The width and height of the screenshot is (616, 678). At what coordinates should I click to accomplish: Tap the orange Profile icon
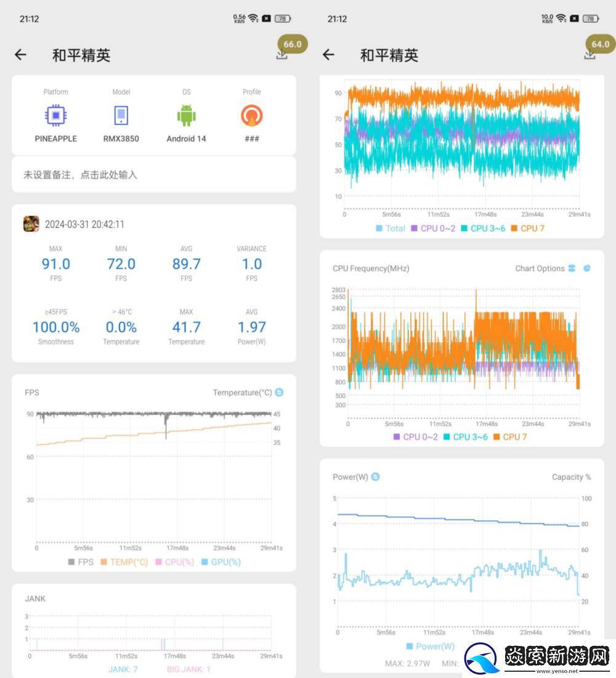coord(251,115)
